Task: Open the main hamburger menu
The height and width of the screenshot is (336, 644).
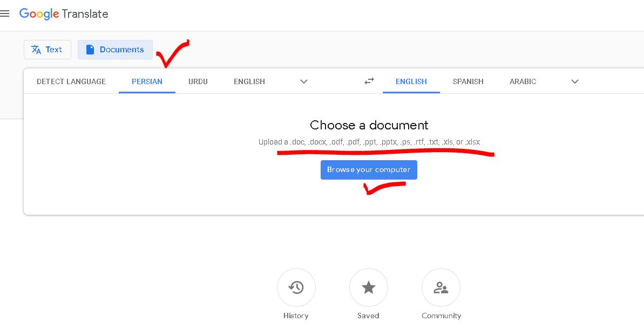Action: [x=5, y=14]
